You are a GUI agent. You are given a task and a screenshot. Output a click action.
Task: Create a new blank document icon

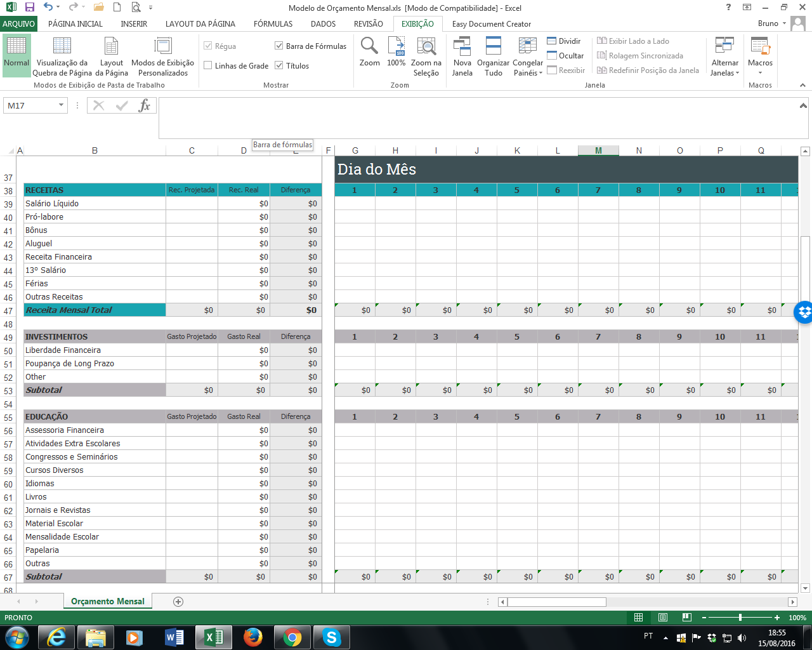pyautogui.click(x=117, y=8)
